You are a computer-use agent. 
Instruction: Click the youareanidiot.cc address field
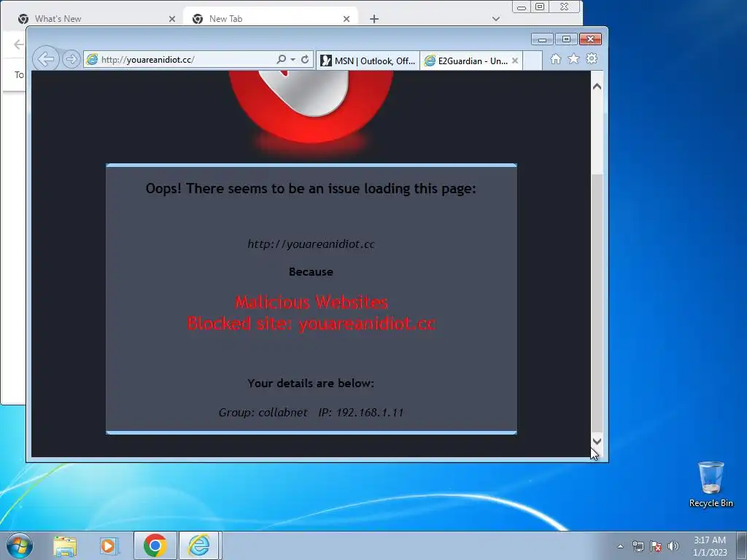181,60
